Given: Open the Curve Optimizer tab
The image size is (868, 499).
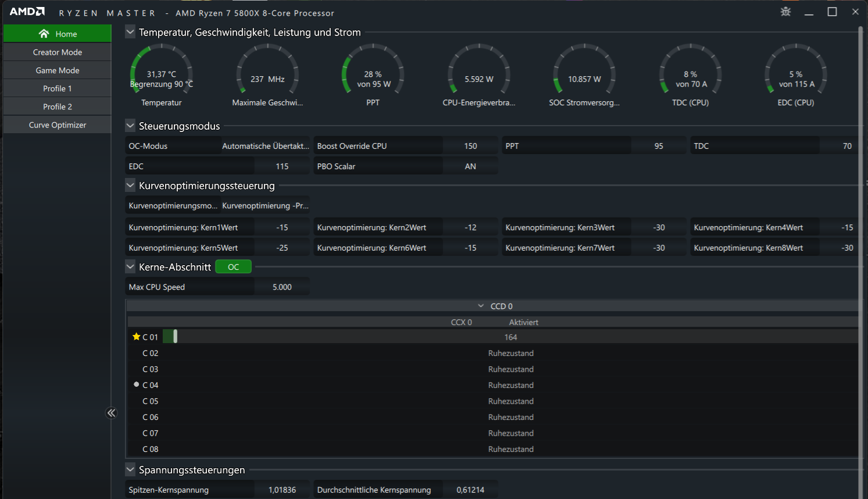Looking at the screenshot, I should 57,125.
